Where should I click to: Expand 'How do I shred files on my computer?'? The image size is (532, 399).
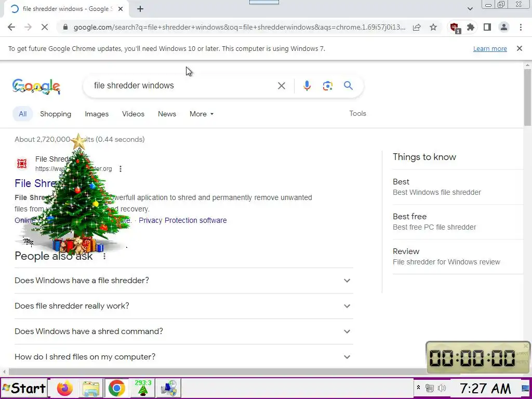coord(184,357)
